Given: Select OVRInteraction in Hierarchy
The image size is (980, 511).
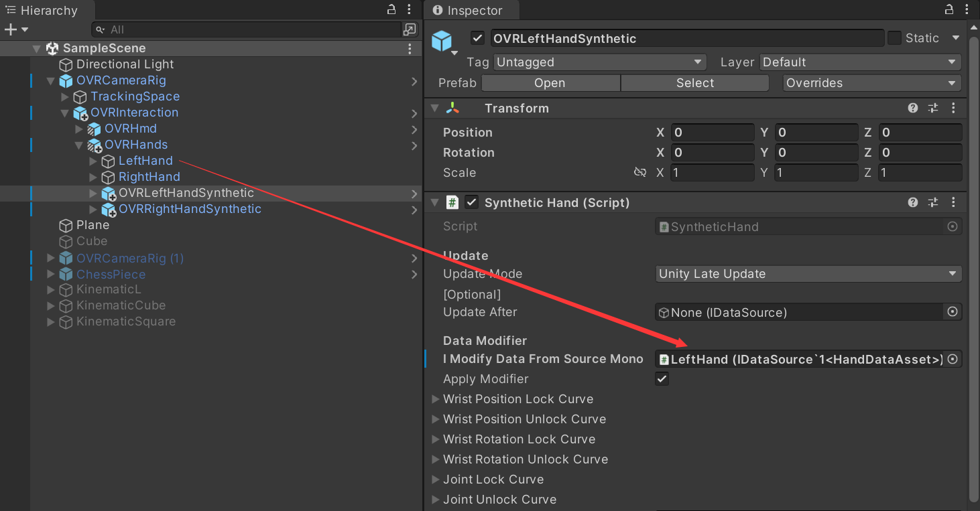Looking at the screenshot, I should coord(134,113).
